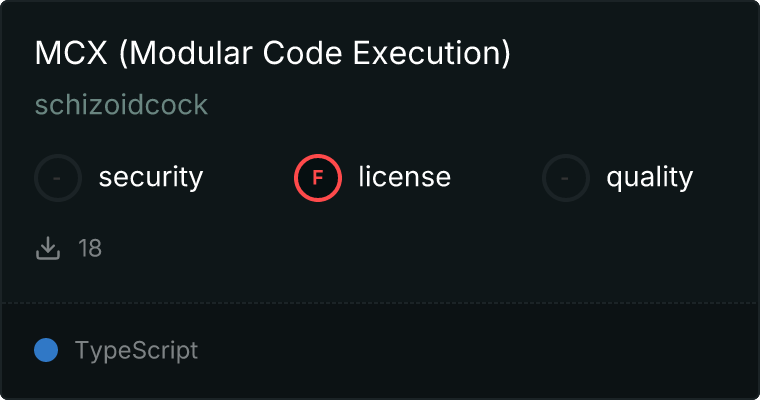This screenshot has height=400, width=760.
Task: Click the red F license badge
Action: point(318,178)
